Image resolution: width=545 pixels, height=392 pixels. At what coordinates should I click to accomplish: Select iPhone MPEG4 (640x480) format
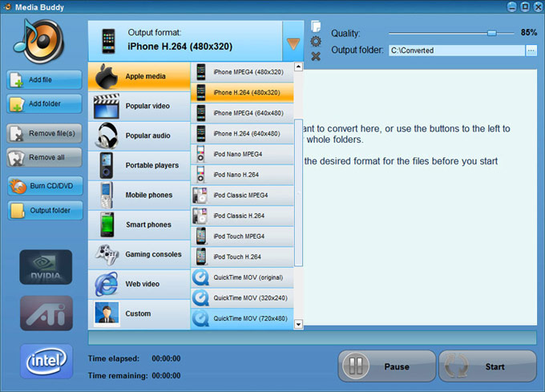coord(242,113)
